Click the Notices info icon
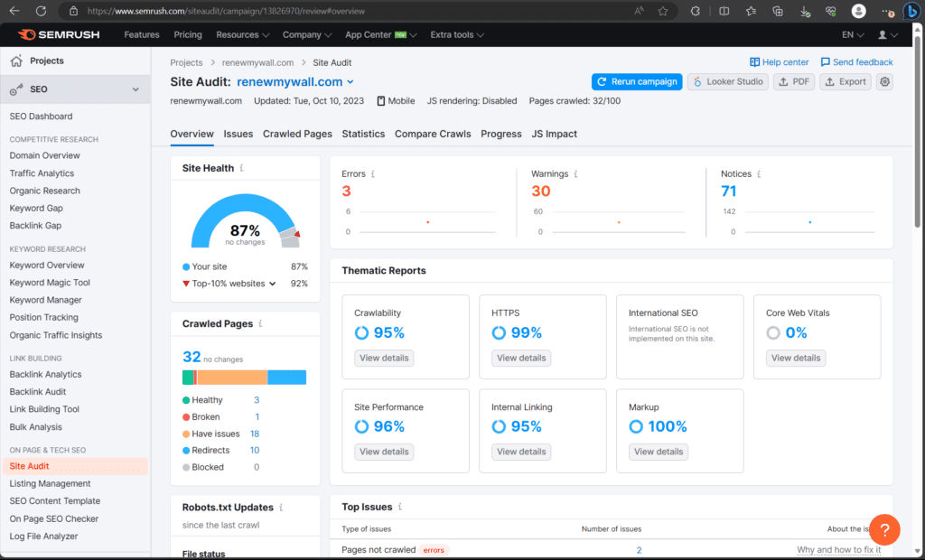Image resolution: width=925 pixels, height=560 pixels. point(759,174)
